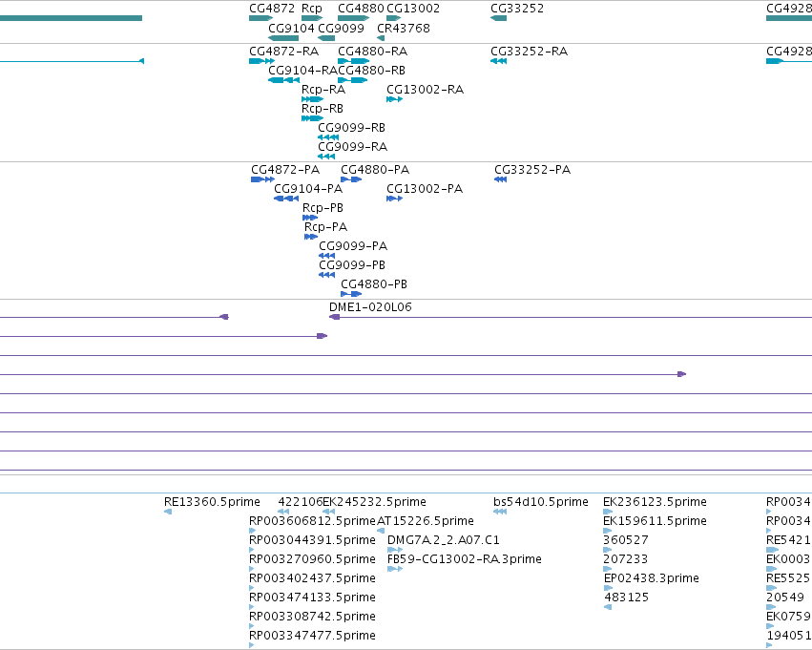
Task: Select the DMG7A.2_2.A07.C1 feature label
Action: [x=444, y=540]
